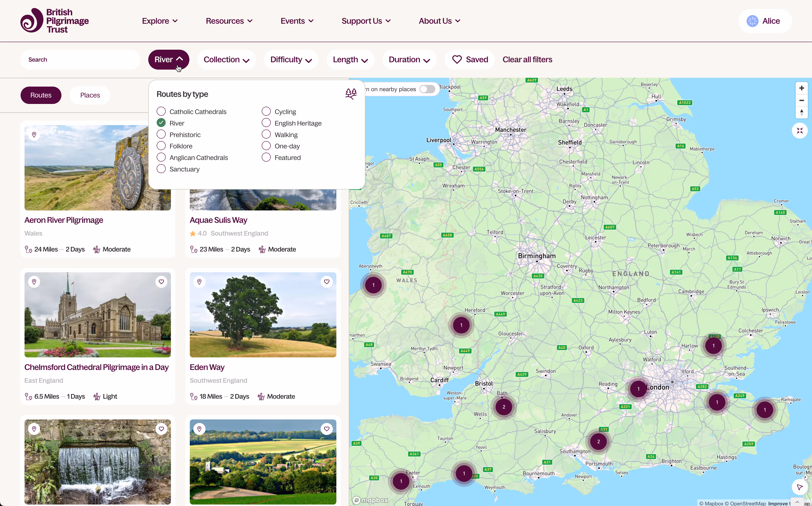Tick the Anglican Cathedrals option
812x506 pixels.
tap(161, 157)
